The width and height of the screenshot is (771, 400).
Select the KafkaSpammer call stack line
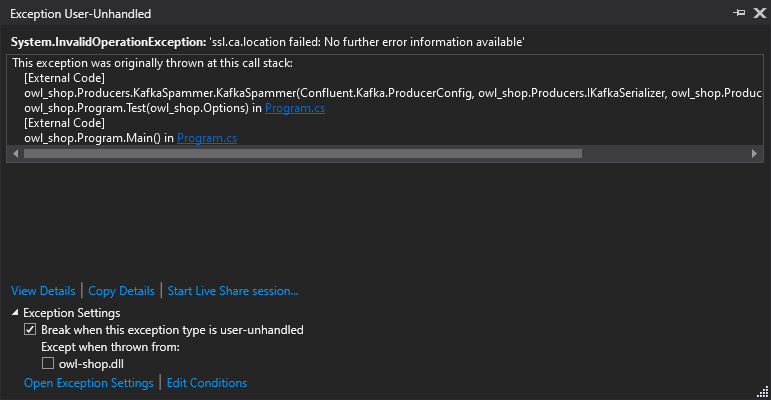click(x=393, y=93)
